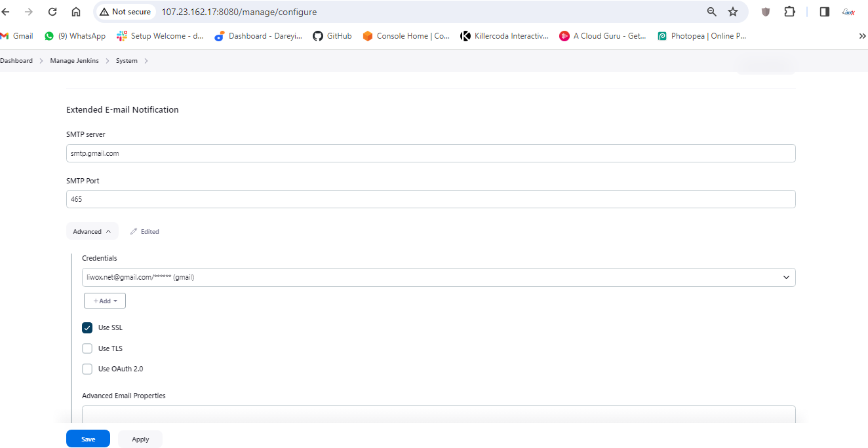This screenshot has width=868, height=448.
Task: Open the browser extensions puzzle icon
Action: pyautogui.click(x=789, y=12)
